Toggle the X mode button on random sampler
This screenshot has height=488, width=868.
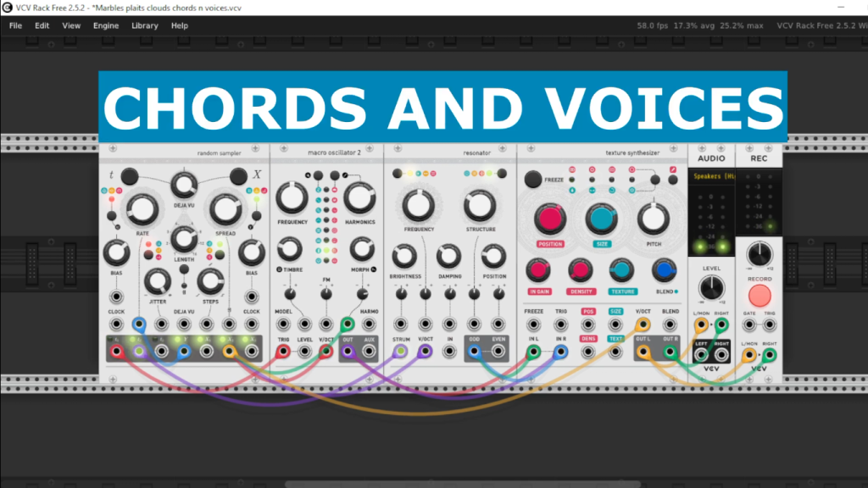coord(238,176)
